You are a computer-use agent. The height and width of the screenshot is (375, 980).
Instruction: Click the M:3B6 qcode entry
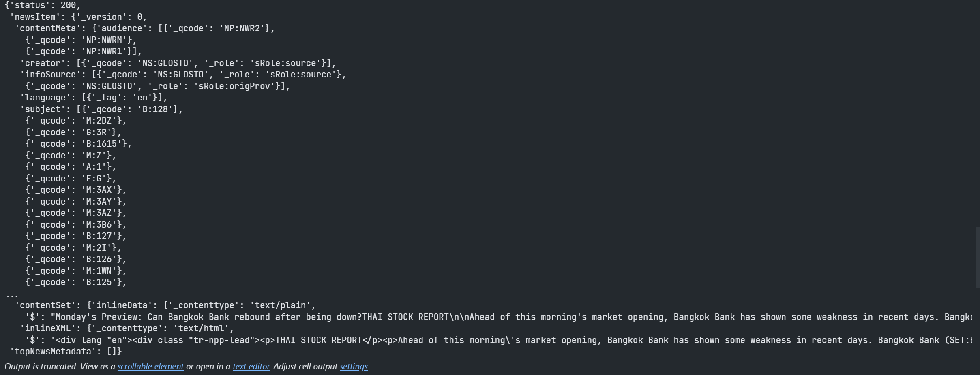pos(76,225)
